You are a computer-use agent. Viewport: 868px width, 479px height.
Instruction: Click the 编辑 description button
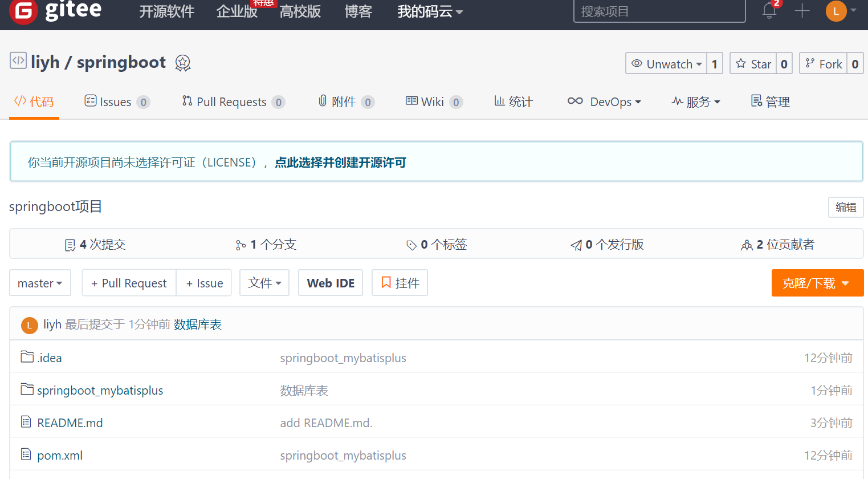(846, 207)
